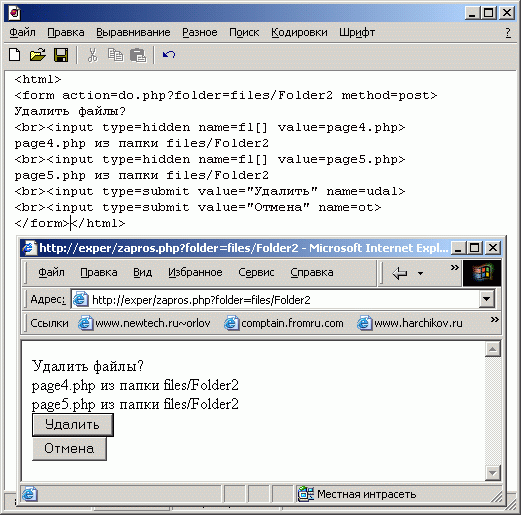Click the Cut scissors icon
This screenshot has height=515, width=521.
pos(92,55)
